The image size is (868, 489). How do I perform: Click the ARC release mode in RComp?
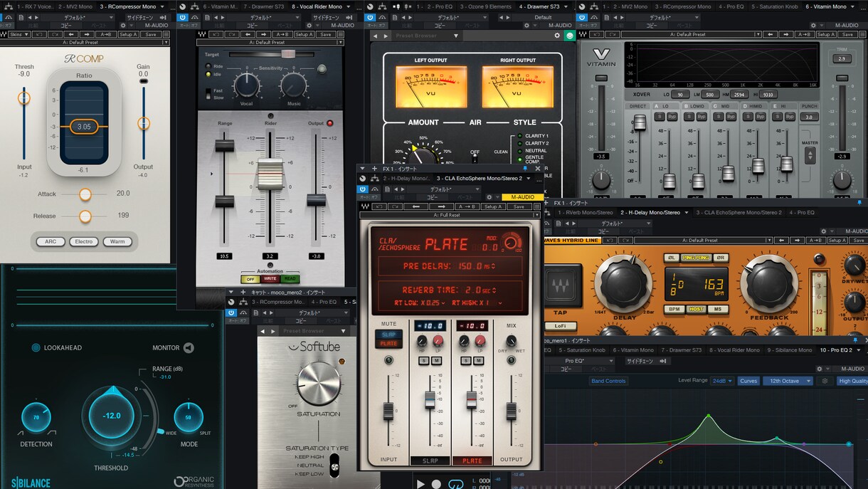[x=51, y=241]
